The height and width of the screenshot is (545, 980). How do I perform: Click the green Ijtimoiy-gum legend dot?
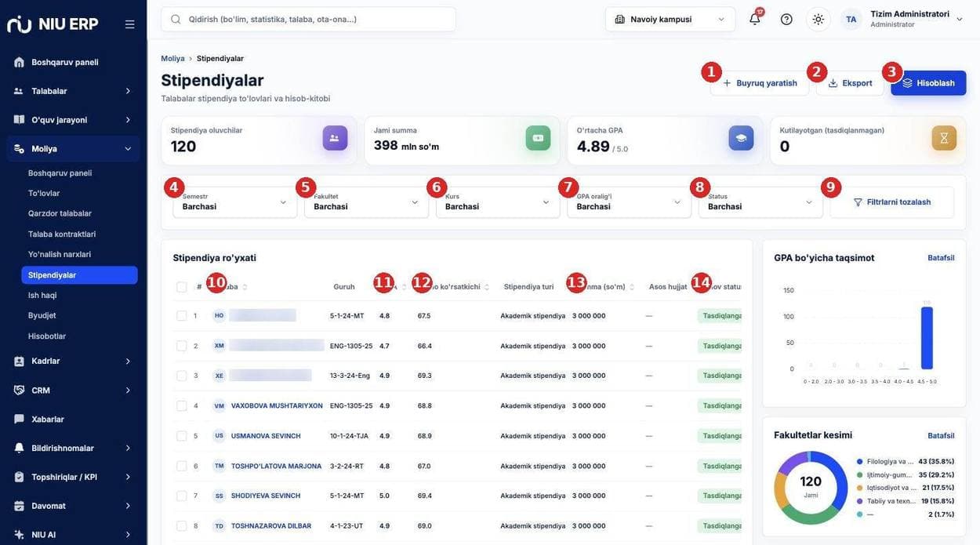pyautogui.click(x=860, y=474)
